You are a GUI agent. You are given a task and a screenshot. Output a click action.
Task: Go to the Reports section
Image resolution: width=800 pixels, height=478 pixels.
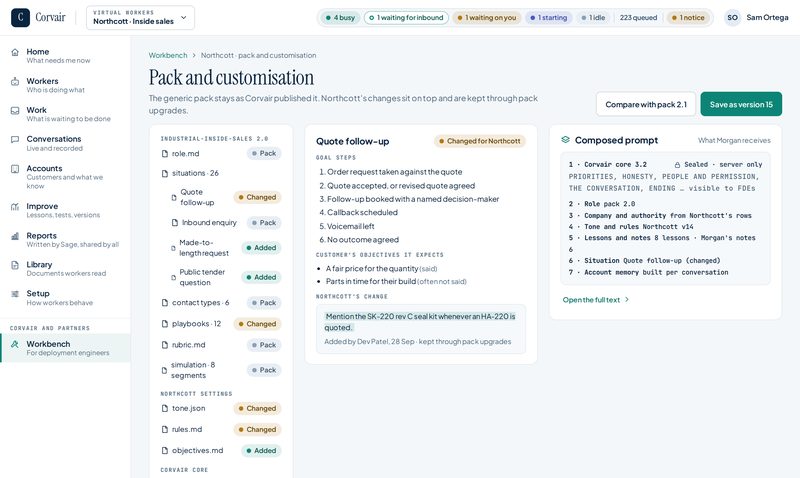[x=65, y=240]
